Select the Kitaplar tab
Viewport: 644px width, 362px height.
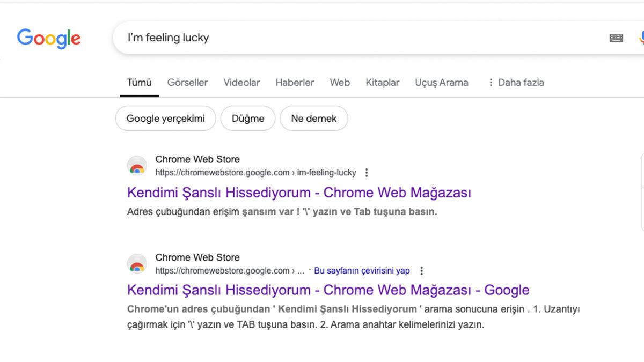(x=382, y=83)
